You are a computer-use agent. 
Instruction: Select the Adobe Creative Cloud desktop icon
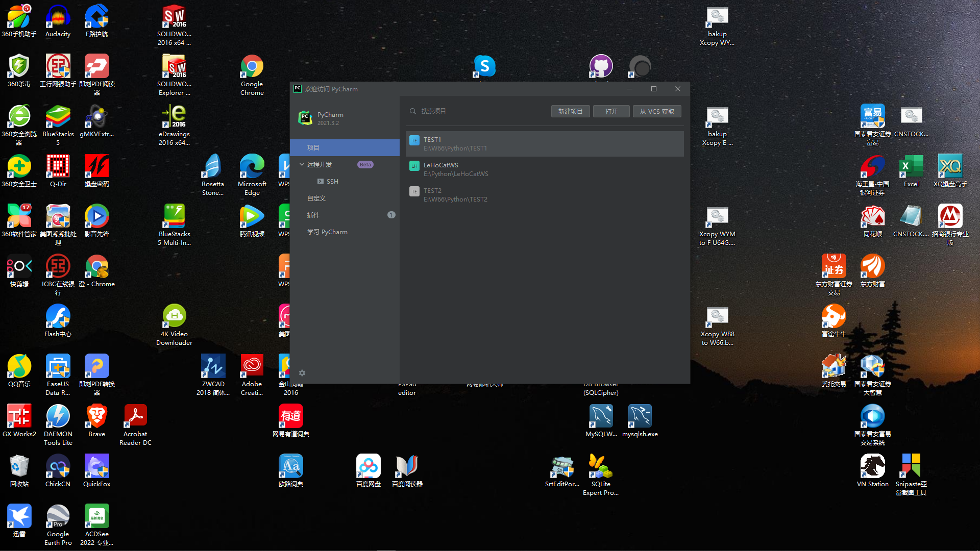tap(252, 375)
